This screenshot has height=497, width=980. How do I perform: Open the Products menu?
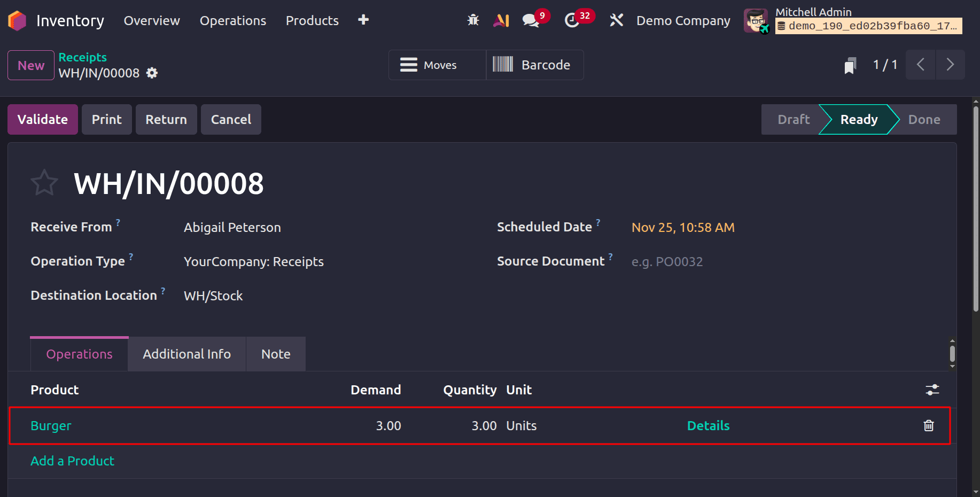(312, 20)
